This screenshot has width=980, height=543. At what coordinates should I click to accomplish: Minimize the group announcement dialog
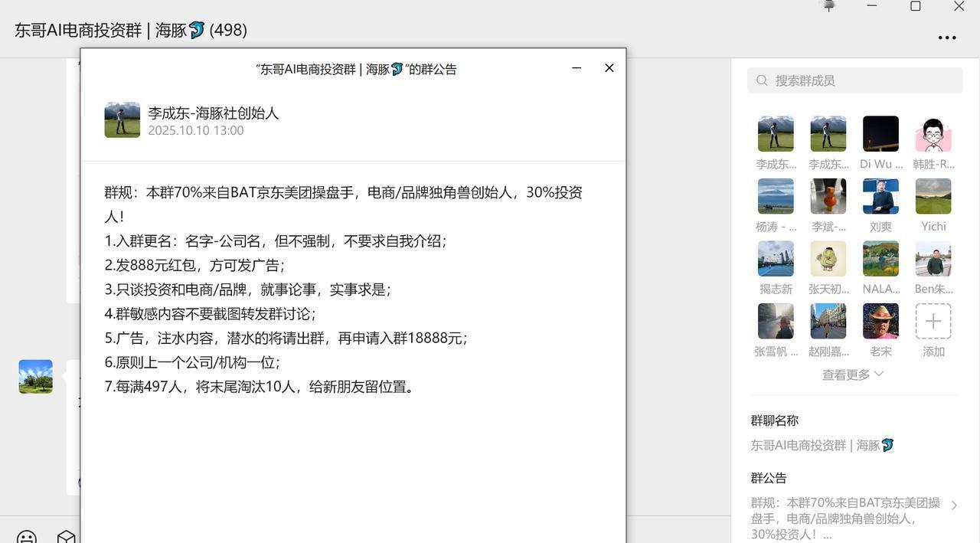[576, 68]
